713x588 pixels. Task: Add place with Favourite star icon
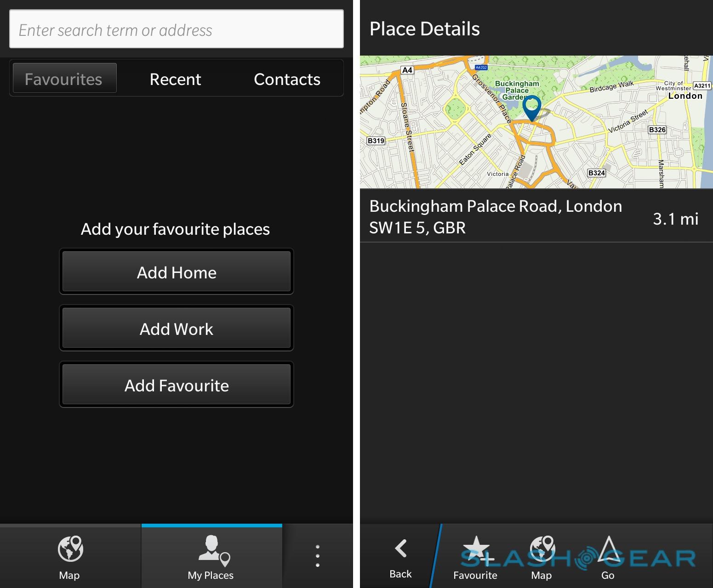coord(478,550)
